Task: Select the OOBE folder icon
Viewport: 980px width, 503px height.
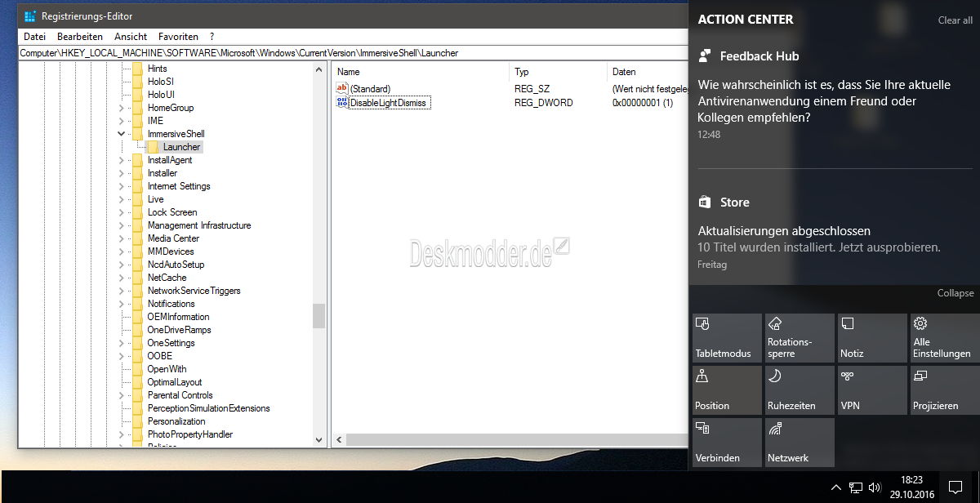Action: [x=137, y=356]
